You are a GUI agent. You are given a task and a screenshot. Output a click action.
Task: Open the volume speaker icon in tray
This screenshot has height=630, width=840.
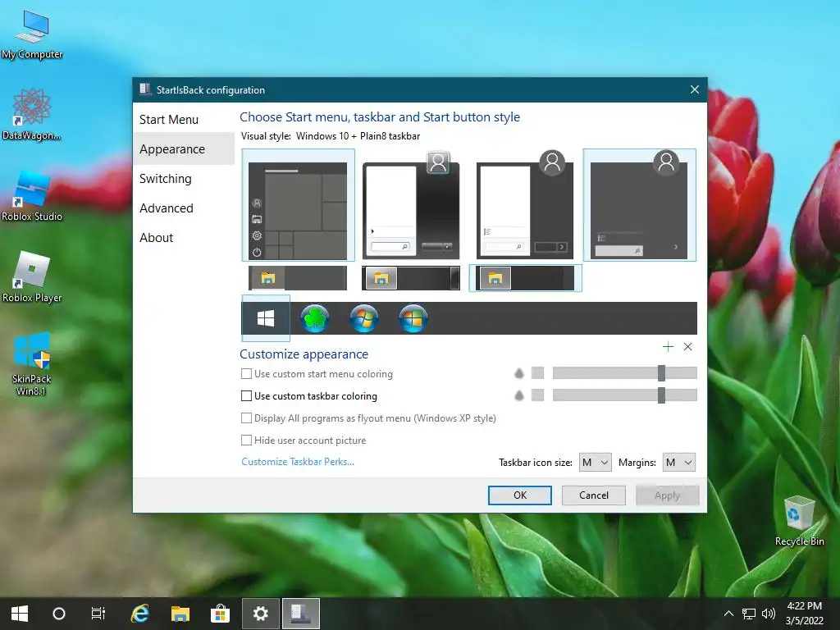(768, 614)
